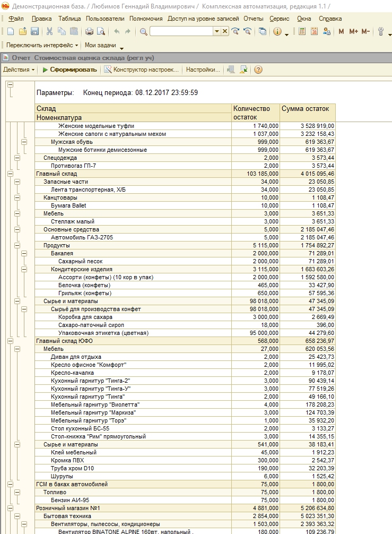This screenshot has height=534, width=392.
Task: Click into the toolbar search input field
Action: [181, 31]
